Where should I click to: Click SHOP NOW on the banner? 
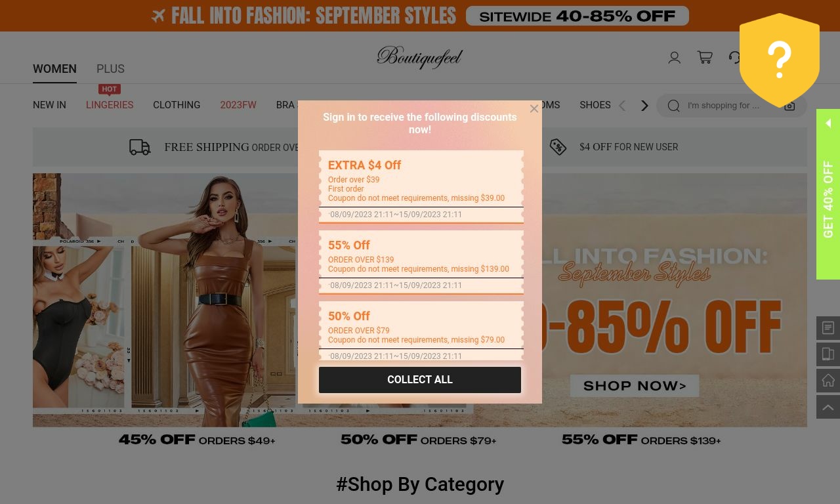(x=635, y=386)
